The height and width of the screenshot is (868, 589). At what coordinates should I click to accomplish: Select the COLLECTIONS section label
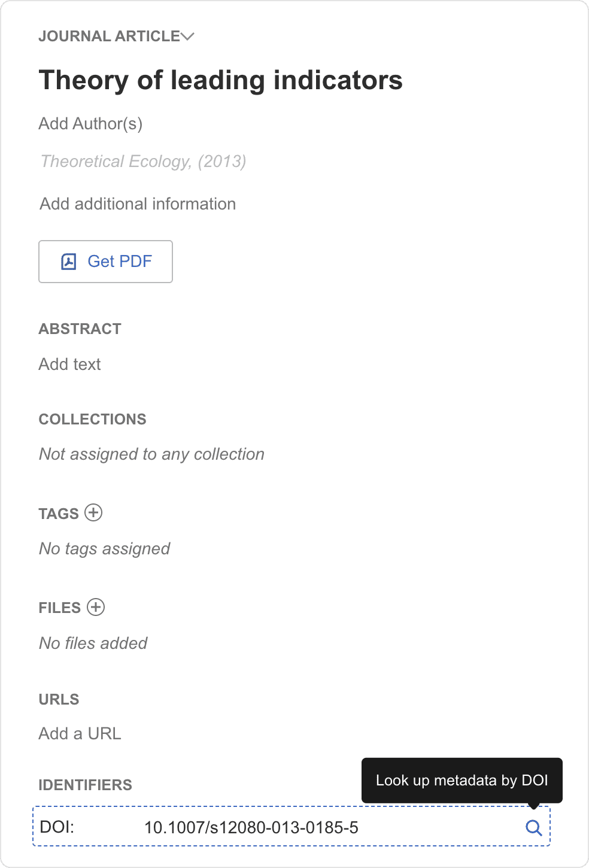[92, 419]
